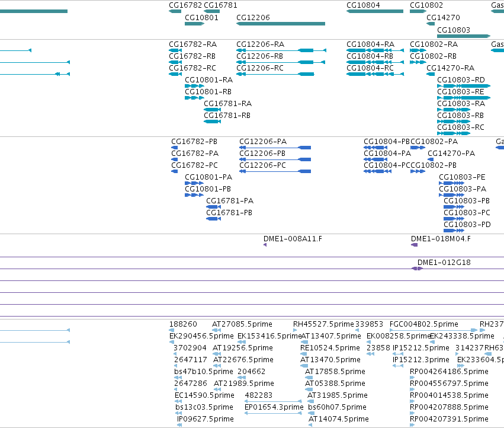Screen dimensions: 504x428
Task: Click the CG10803 gene label
Action: point(454,30)
